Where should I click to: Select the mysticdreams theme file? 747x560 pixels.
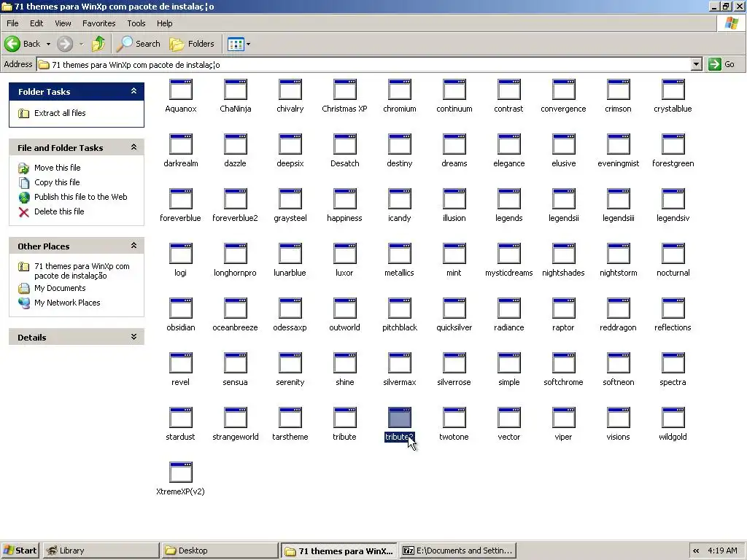pos(508,260)
